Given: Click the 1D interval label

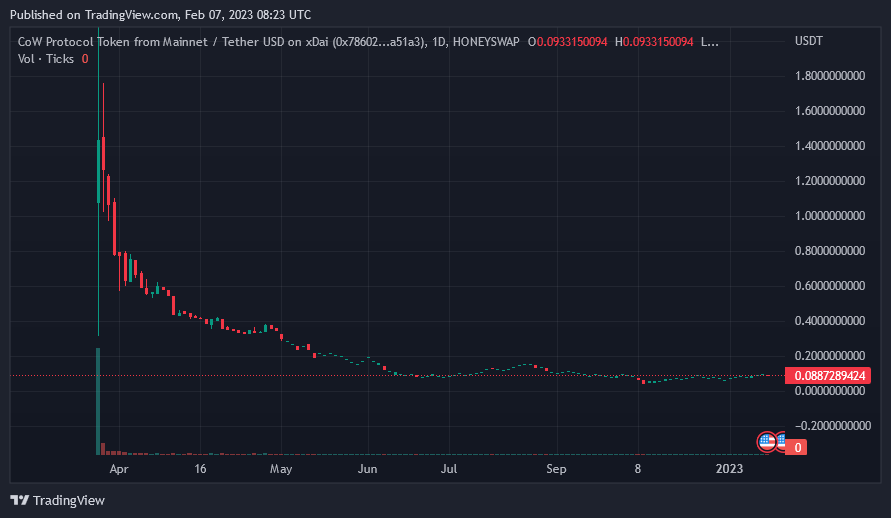Looking at the screenshot, I should click(439, 41).
